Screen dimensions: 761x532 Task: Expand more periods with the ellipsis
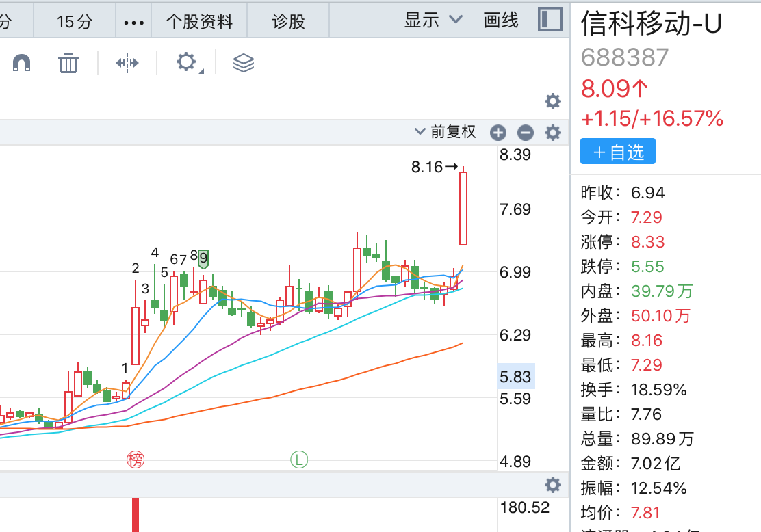coord(134,23)
